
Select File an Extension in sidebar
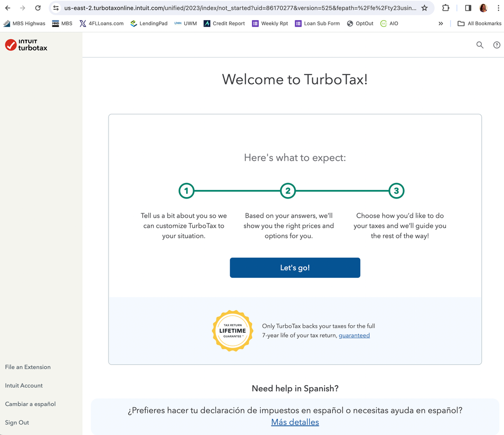(x=28, y=367)
